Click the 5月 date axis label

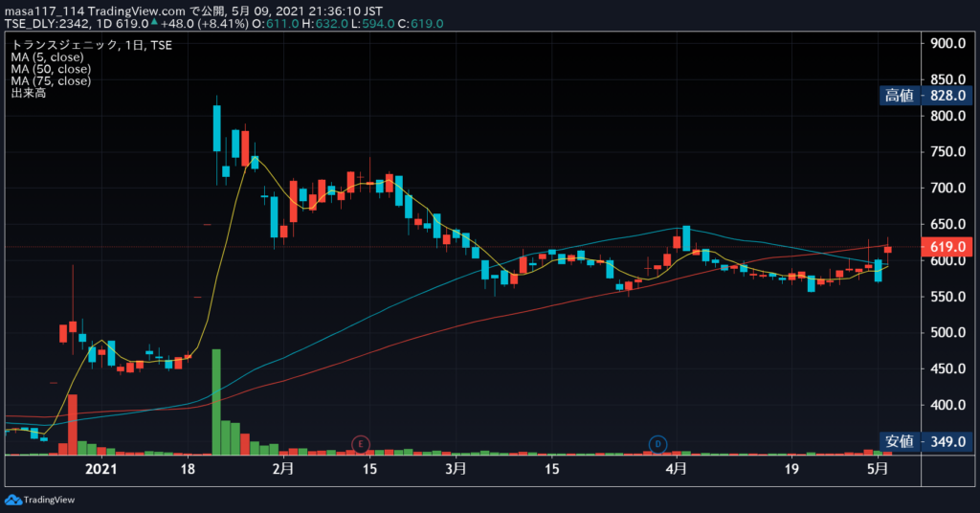pos(879,469)
